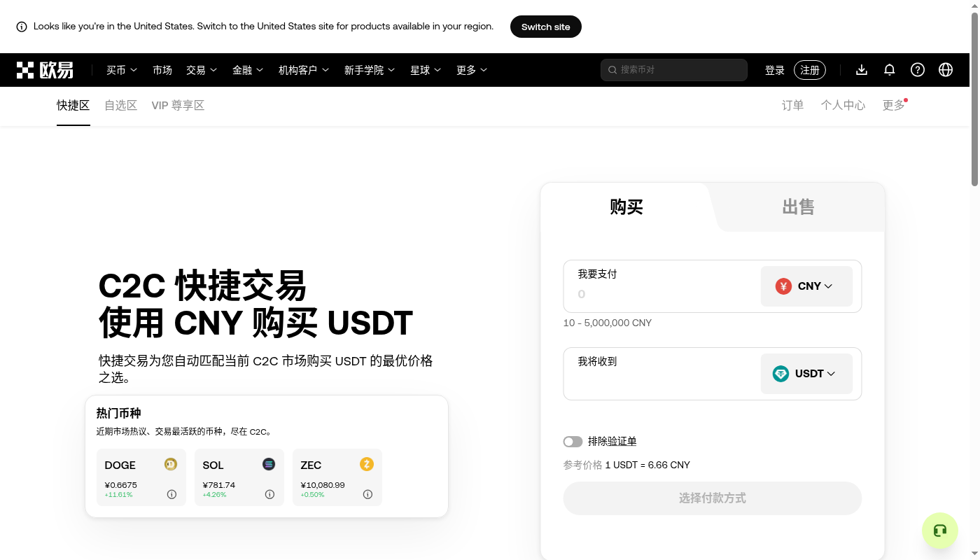Open the customer support headset chat bubble
Image resolution: width=980 pixels, height=560 pixels.
[x=940, y=531]
